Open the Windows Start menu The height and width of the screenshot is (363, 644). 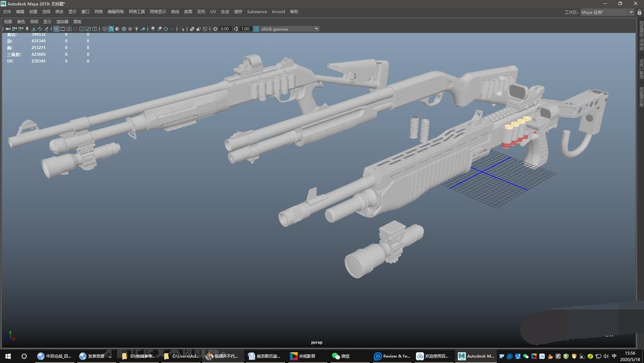[8, 356]
